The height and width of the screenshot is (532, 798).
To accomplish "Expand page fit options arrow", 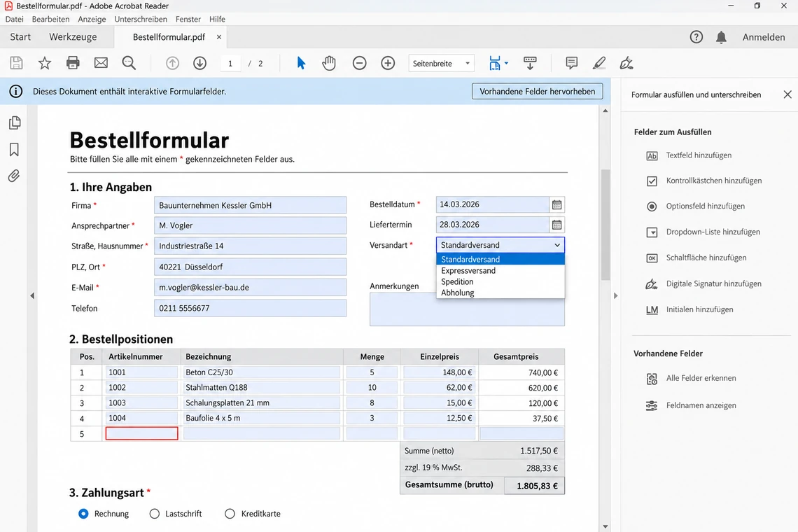I will tap(506, 64).
